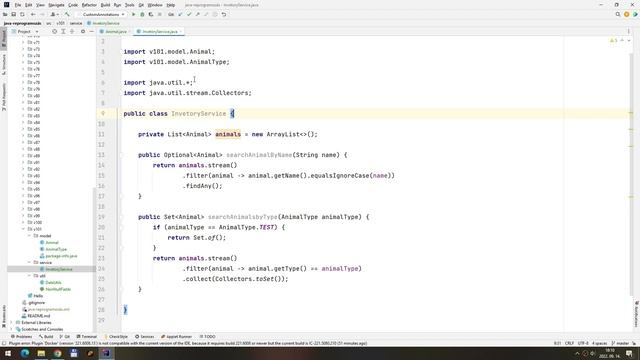Run CustomAnnotations with the green play icon
Viewport: 640px width, 360px height.
point(133,14)
